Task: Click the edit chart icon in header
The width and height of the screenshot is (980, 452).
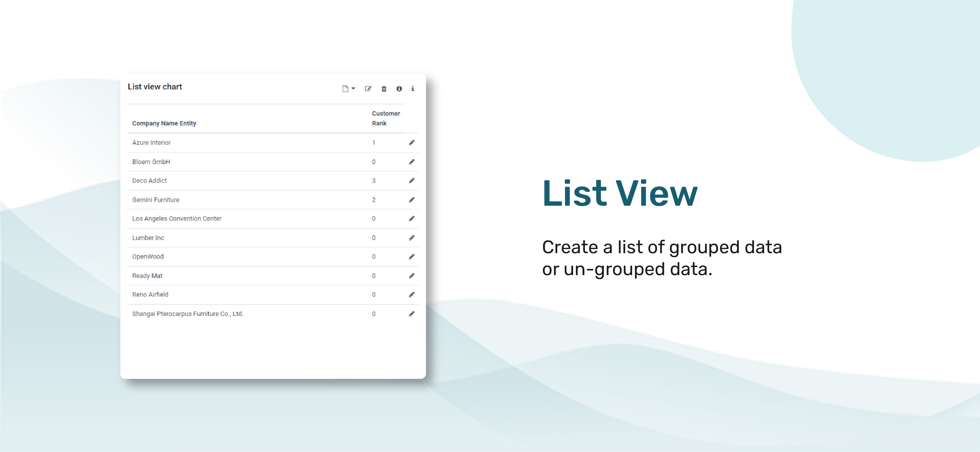Action: [368, 89]
